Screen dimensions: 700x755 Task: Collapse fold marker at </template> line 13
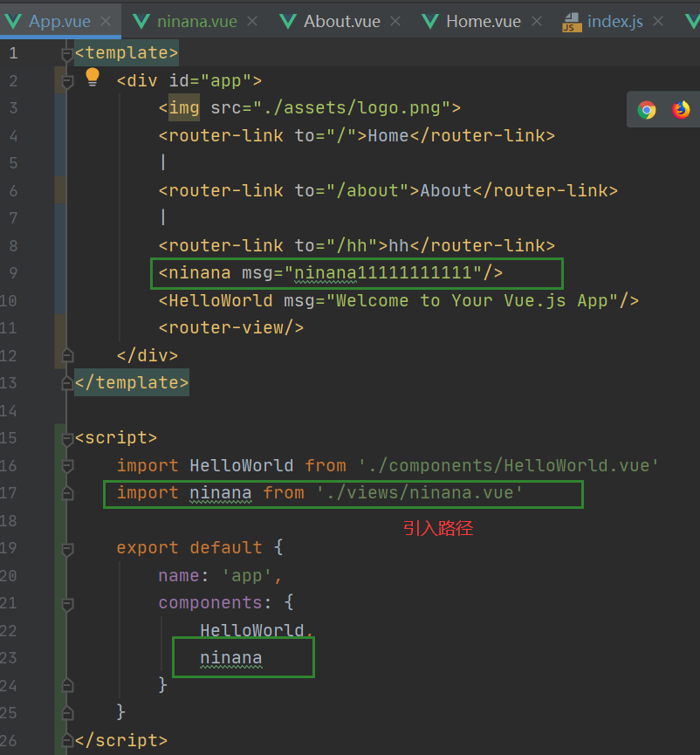click(x=67, y=383)
